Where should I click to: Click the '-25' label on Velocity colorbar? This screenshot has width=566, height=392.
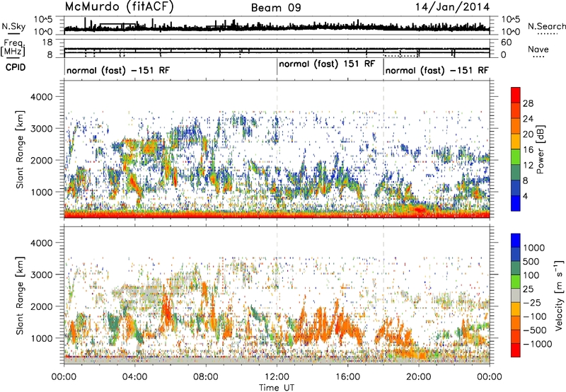(x=533, y=302)
